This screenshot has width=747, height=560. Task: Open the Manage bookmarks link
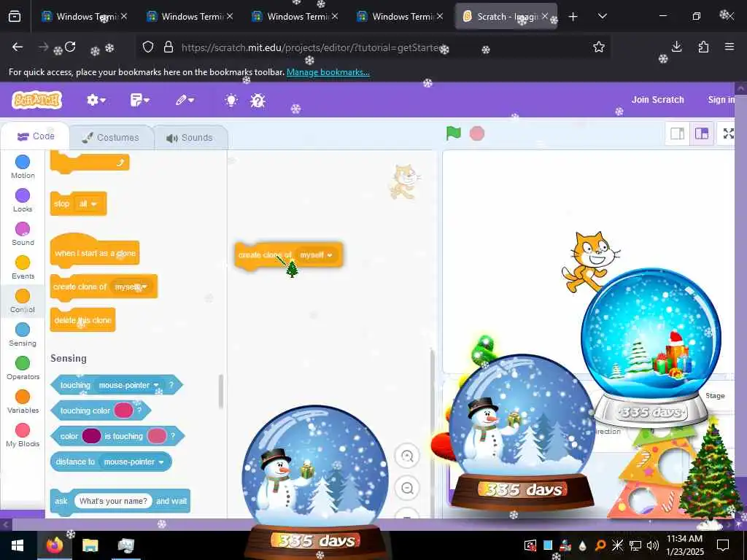click(328, 72)
